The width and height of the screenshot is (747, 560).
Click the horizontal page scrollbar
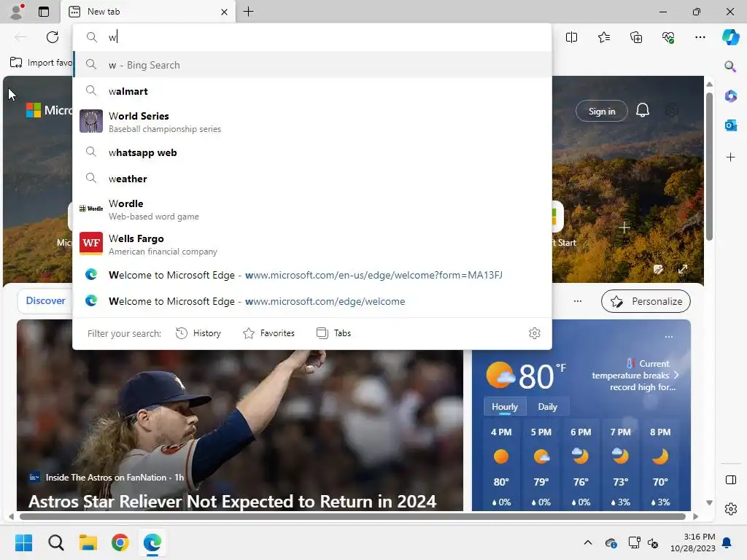352,516
